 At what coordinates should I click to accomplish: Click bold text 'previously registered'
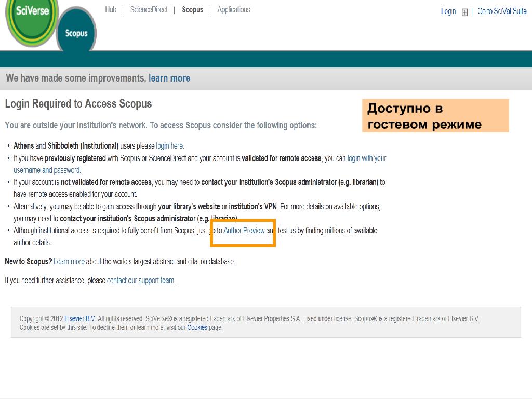75,158
